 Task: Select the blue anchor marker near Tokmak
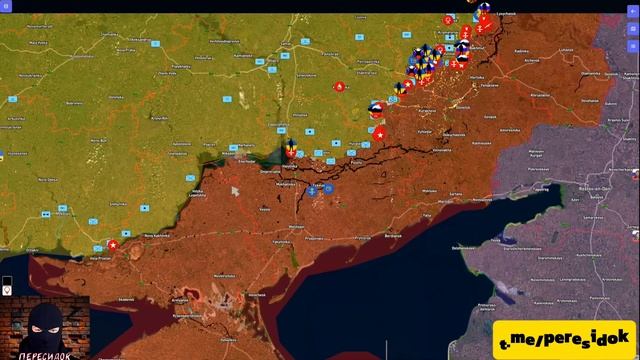click(312, 191)
